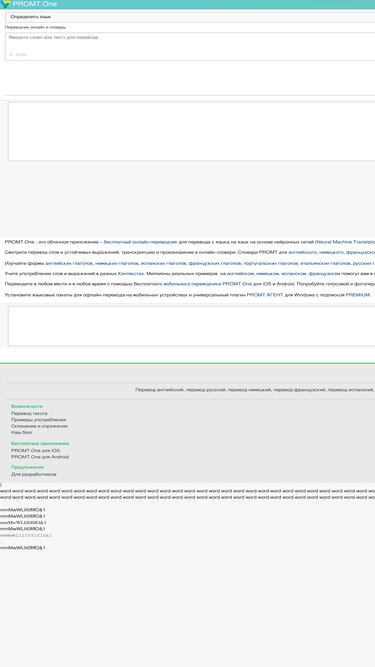
Task: Follow the английских глаголов link
Action: point(69,263)
